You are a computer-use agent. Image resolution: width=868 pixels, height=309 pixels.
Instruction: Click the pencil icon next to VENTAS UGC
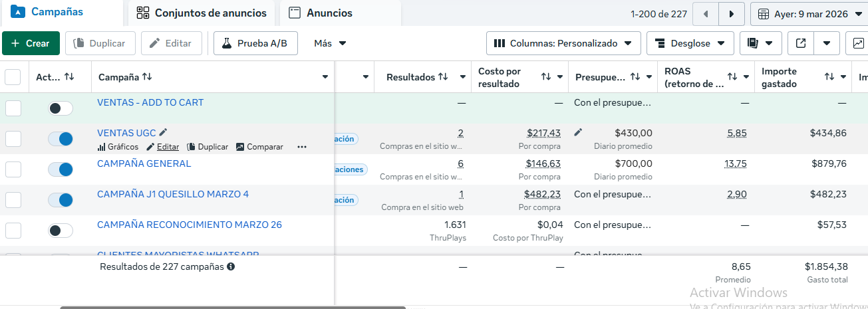164,133
